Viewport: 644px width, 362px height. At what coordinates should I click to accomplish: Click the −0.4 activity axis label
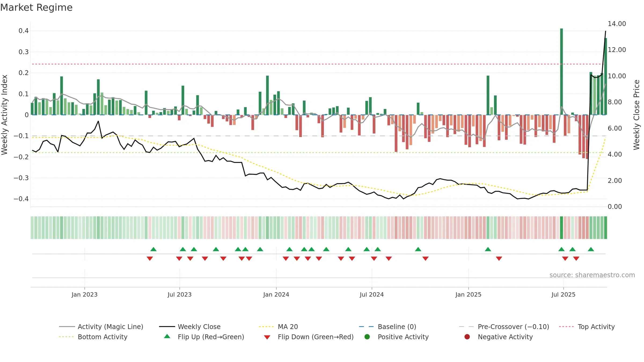[21, 199]
